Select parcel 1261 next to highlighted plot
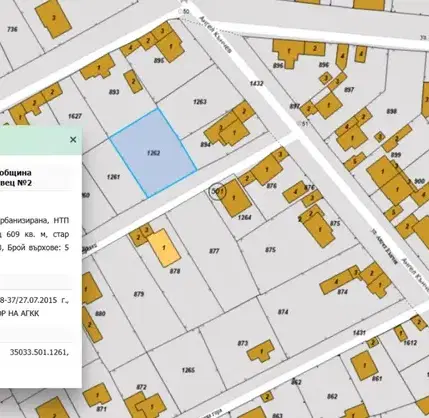Screen dimensions: 429x418 click(x=113, y=177)
